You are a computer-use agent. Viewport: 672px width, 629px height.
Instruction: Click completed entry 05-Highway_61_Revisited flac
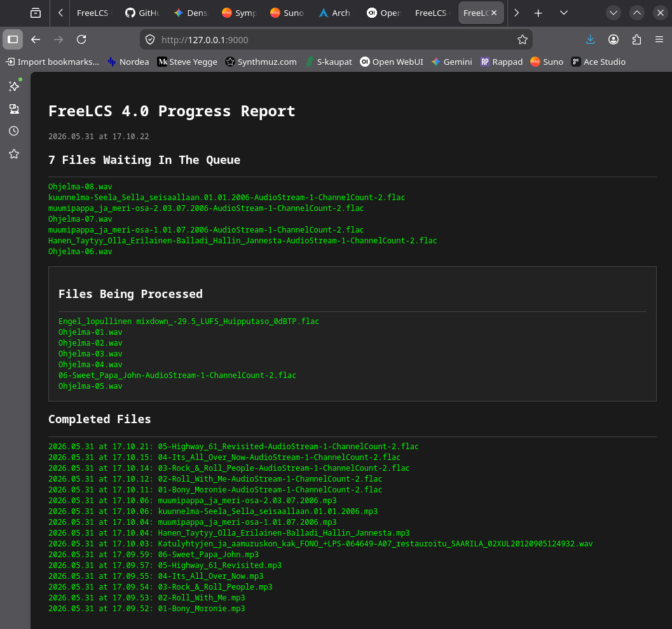point(233,447)
